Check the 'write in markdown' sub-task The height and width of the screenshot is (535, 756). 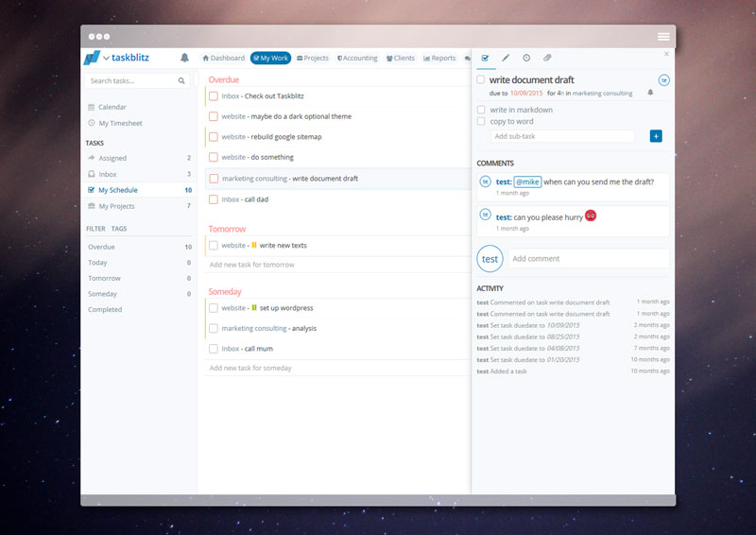click(x=481, y=110)
